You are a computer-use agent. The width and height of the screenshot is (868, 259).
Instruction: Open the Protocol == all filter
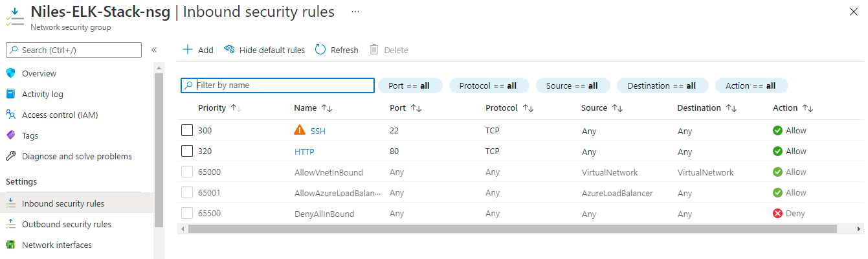tap(488, 85)
